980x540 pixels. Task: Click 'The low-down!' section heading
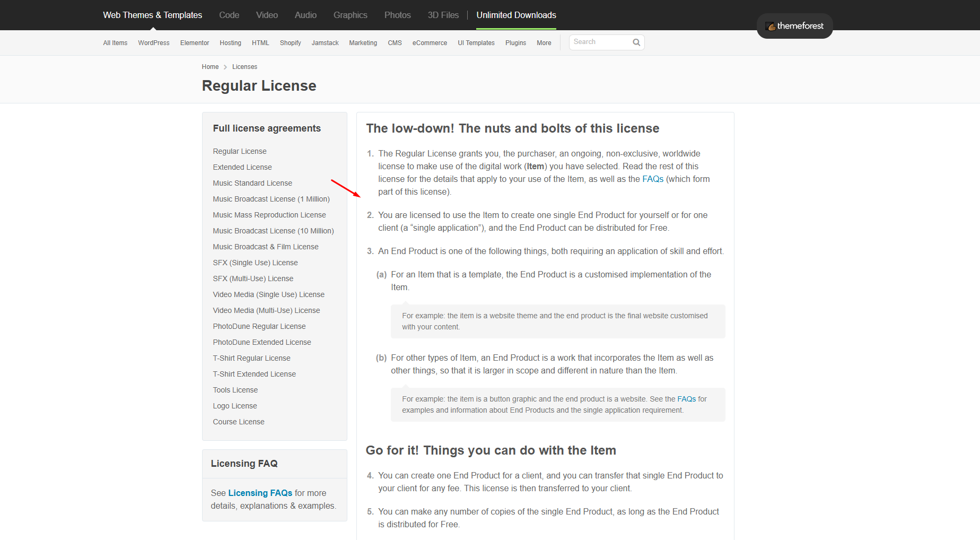pyautogui.click(x=512, y=128)
